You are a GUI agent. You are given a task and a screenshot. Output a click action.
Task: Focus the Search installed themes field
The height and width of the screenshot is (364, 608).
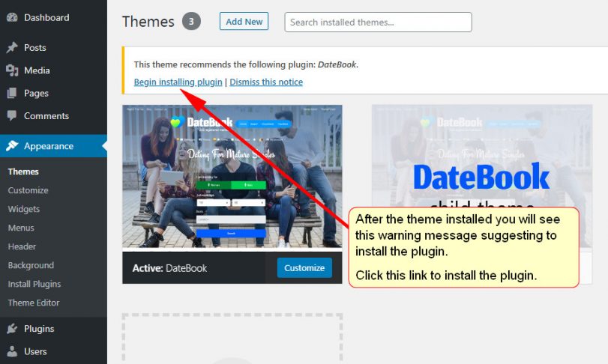(x=378, y=22)
